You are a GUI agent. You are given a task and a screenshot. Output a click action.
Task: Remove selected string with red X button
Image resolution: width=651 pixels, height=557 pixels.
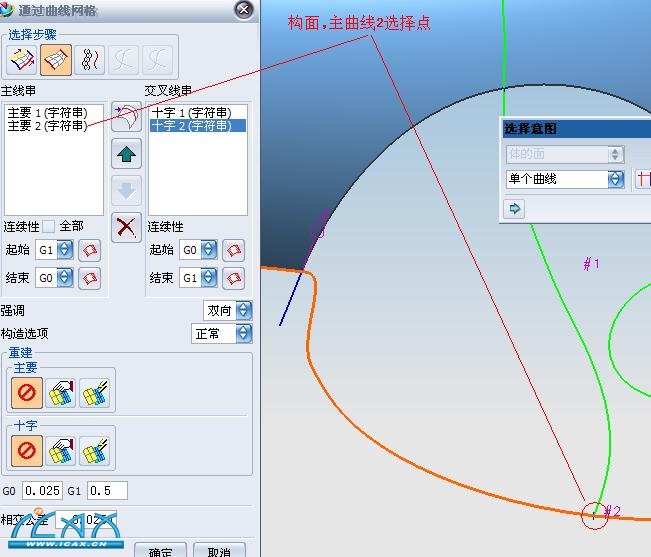(x=127, y=227)
